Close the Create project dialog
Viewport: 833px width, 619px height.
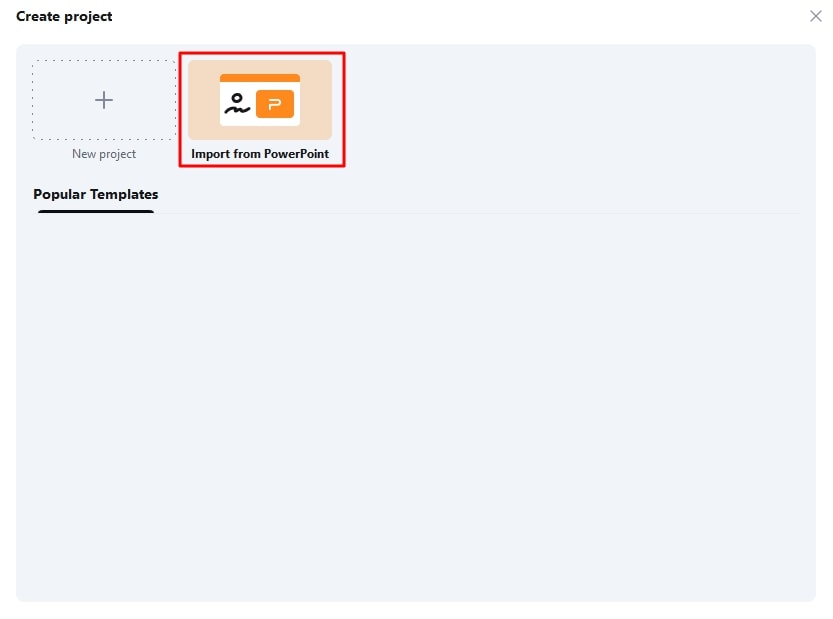pos(815,16)
